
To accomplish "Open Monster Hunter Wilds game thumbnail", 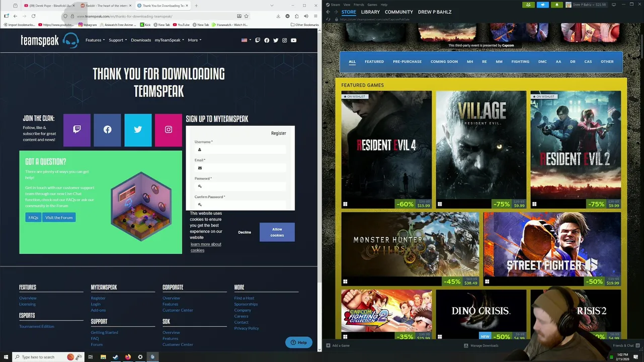I will 411,249.
